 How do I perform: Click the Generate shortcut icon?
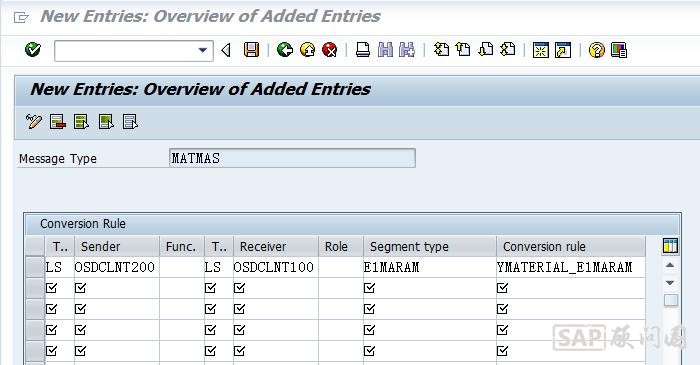tap(563, 50)
